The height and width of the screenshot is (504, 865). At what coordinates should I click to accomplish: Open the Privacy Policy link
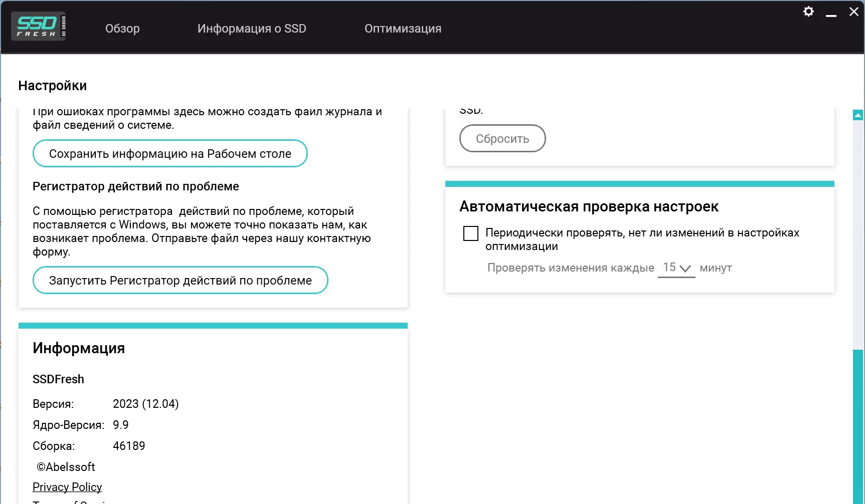67,486
